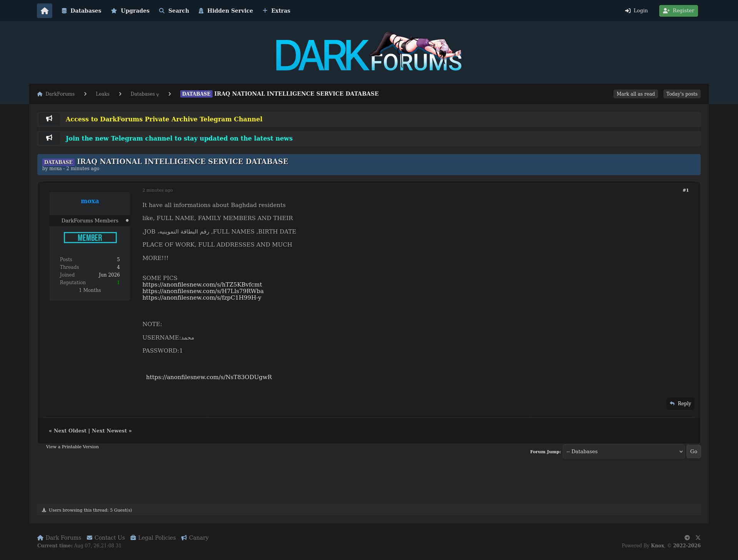Click the Posts count row in sidebar
Viewport: 738px width, 560px height.
click(x=90, y=260)
